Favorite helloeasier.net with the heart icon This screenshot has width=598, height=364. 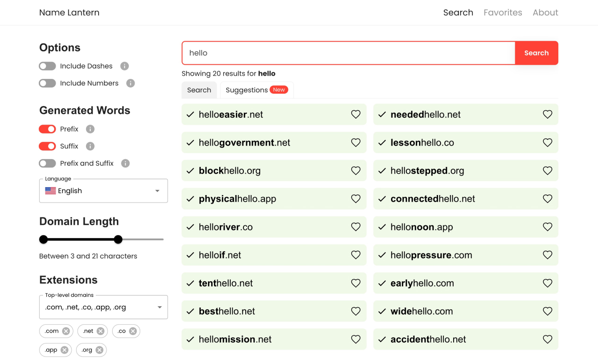click(356, 114)
